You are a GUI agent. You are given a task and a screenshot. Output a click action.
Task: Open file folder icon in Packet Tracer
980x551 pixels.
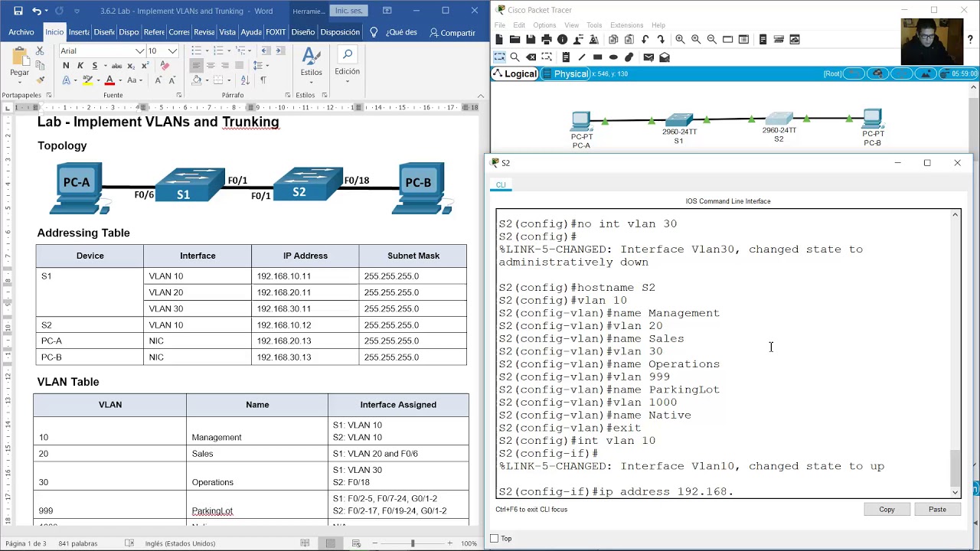pos(515,40)
